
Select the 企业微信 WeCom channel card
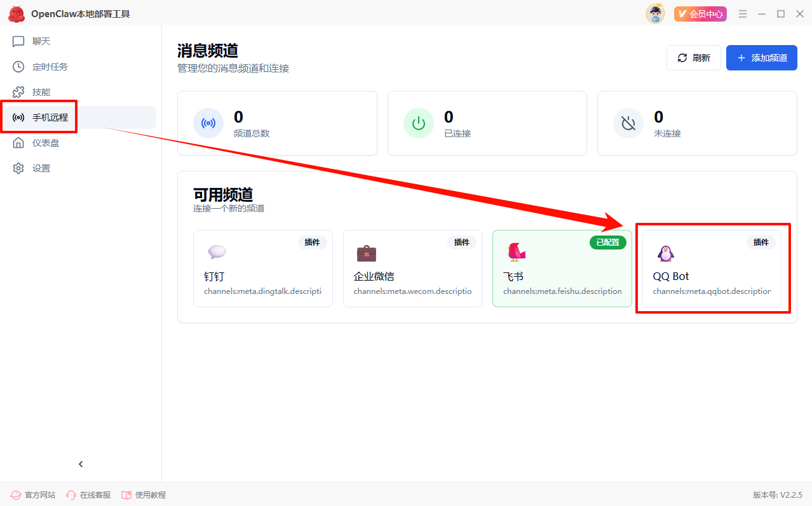[412, 269]
